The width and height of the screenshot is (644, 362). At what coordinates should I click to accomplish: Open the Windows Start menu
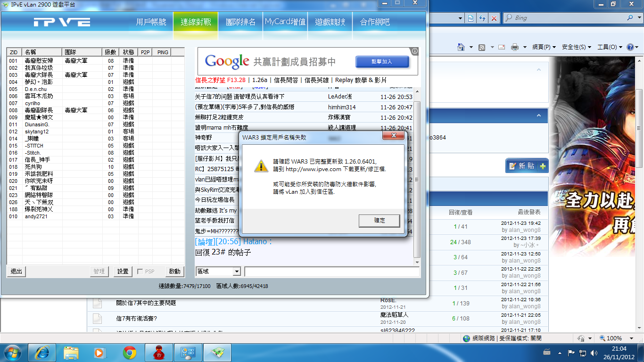[12, 352]
